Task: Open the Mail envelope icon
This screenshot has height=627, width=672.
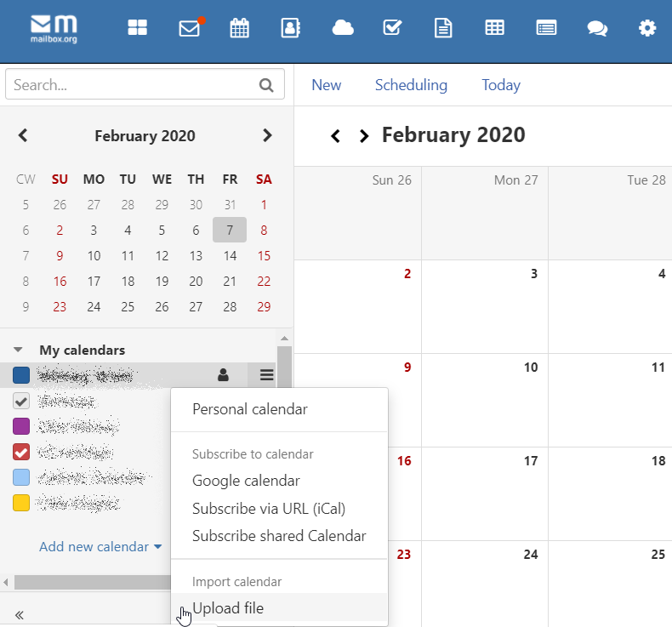Action: [x=189, y=28]
